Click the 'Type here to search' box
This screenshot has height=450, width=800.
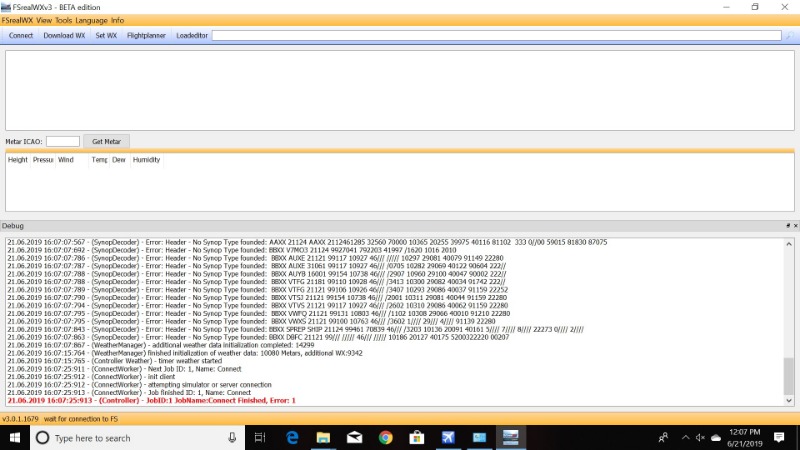[x=138, y=438]
